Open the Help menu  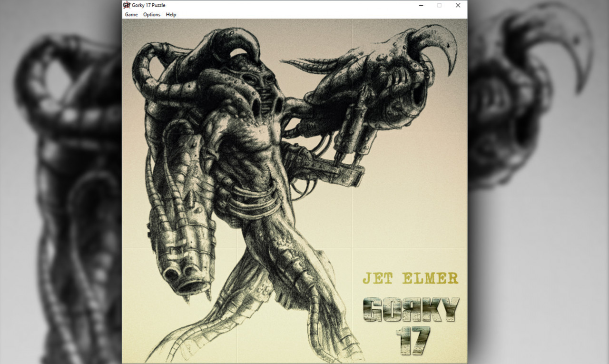pyautogui.click(x=171, y=15)
